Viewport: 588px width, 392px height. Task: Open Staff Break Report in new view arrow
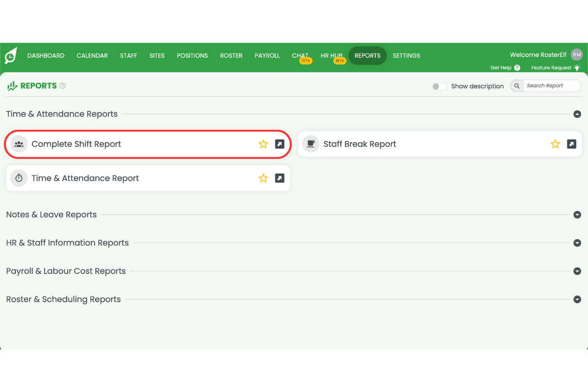[x=571, y=144]
